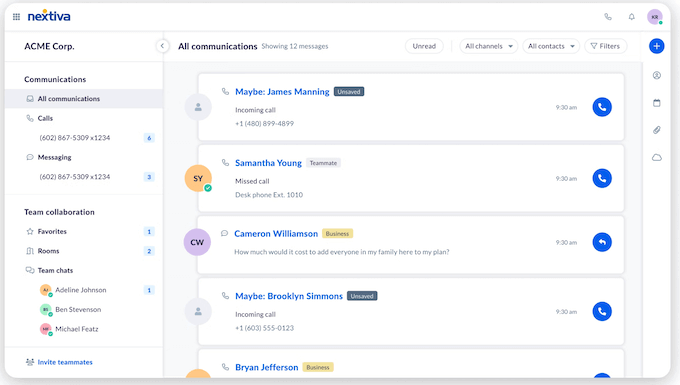Viewport: 680px width, 385px height.
Task: Click the unread count 3 next to Messaging line
Action: click(x=149, y=177)
